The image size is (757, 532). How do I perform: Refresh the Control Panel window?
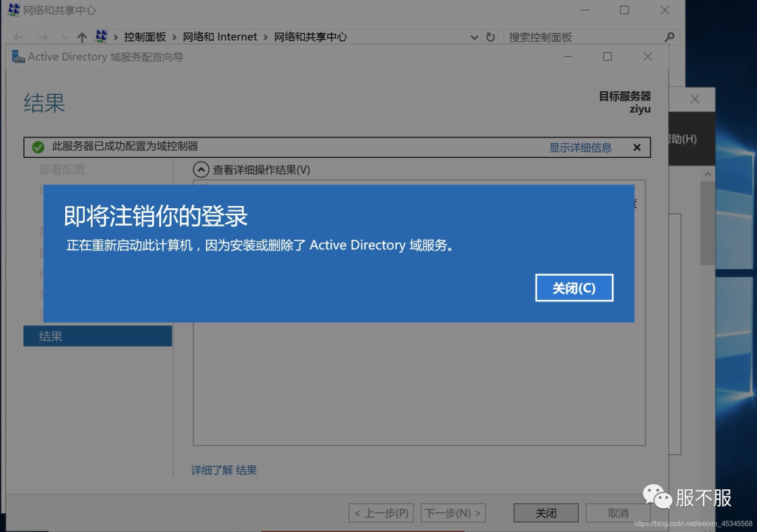pos(491,37)
